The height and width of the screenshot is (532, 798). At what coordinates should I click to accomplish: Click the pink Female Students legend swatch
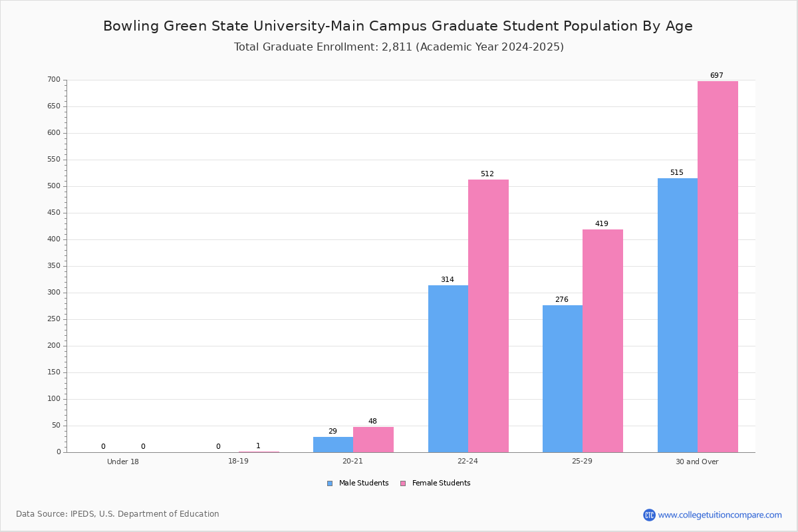(403, 483)
